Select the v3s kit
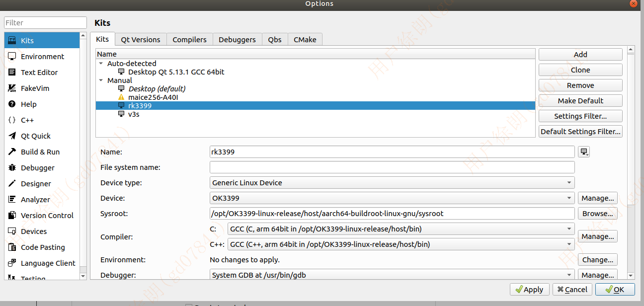Screen dimensions: 644x306 [133, 114]
